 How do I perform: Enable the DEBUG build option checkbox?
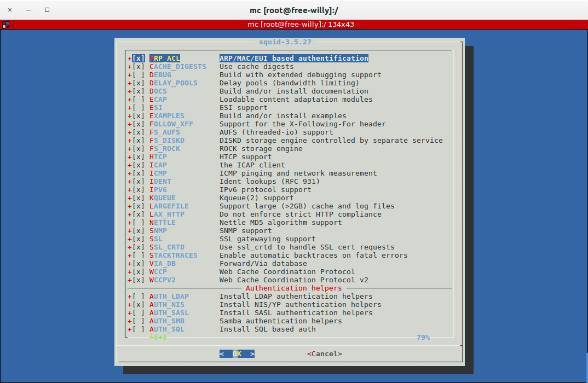[139, 75]
